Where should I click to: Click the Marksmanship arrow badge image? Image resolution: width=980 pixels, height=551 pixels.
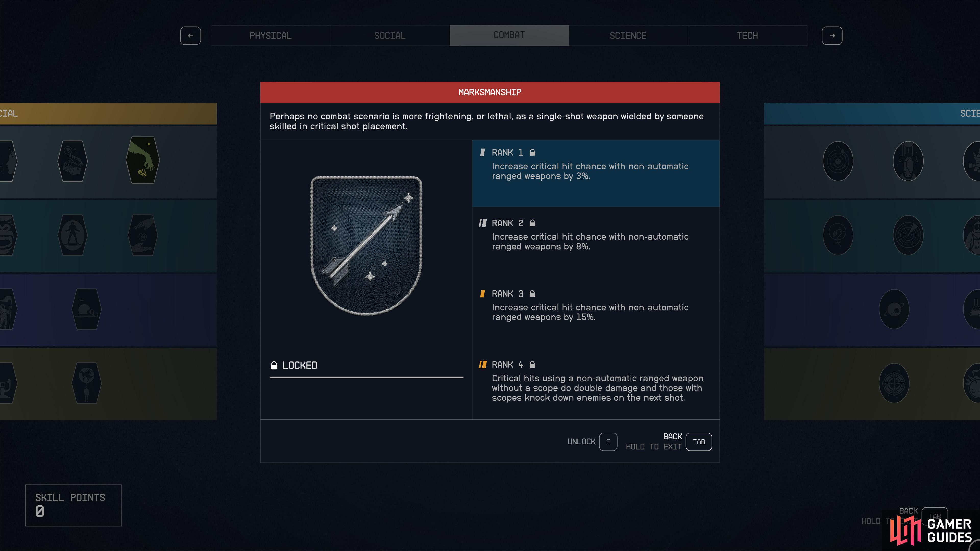tap(366, 246)
